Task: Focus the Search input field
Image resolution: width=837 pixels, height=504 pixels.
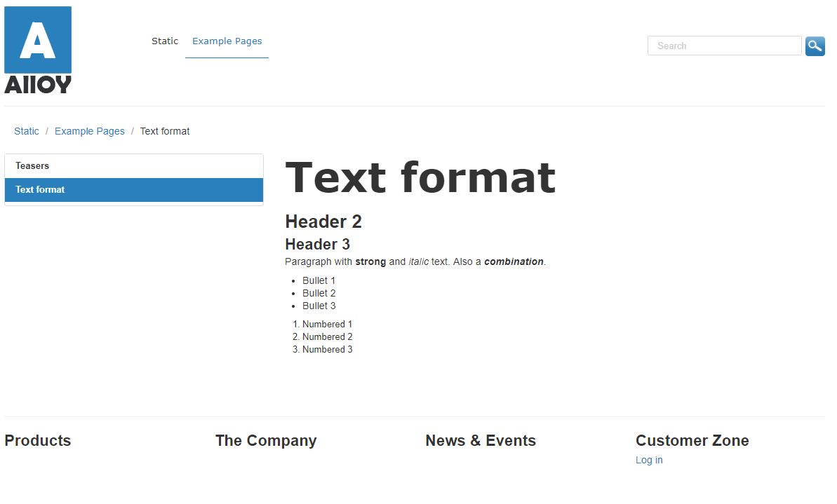Action: click(723, 46)
